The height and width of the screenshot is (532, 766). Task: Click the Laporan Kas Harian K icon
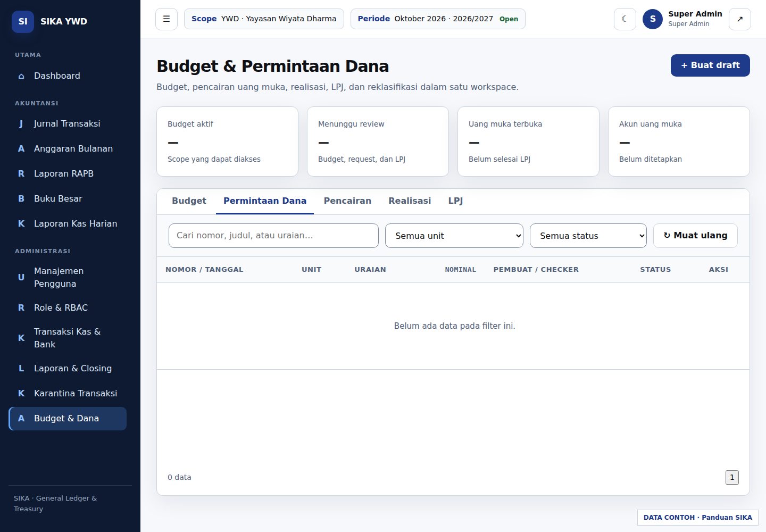(21, 224)
